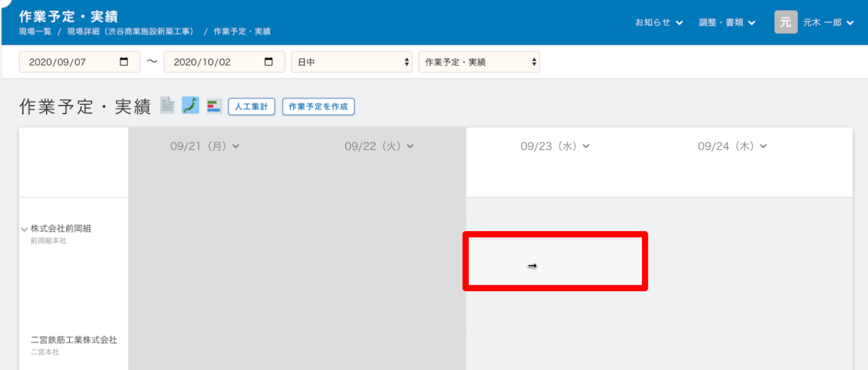Click the 作業予定を作成 button
Image resolution: width=868 pixels, height=370 pixels.
tap(318, 106)
